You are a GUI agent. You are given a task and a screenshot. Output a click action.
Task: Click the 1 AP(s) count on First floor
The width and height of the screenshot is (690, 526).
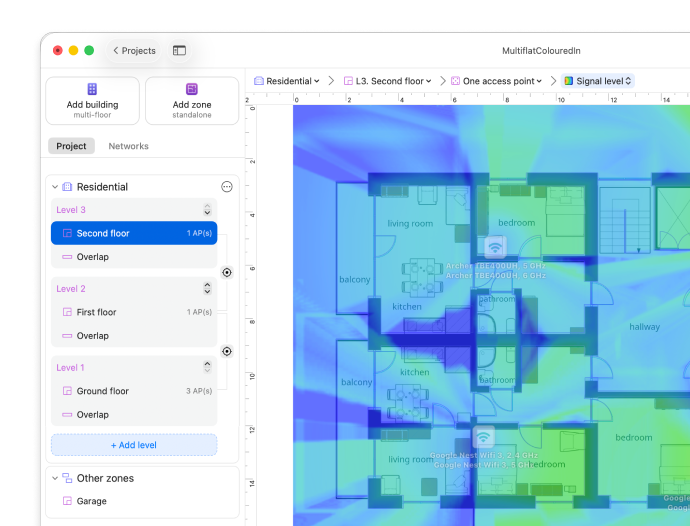[x=199, y=312]
